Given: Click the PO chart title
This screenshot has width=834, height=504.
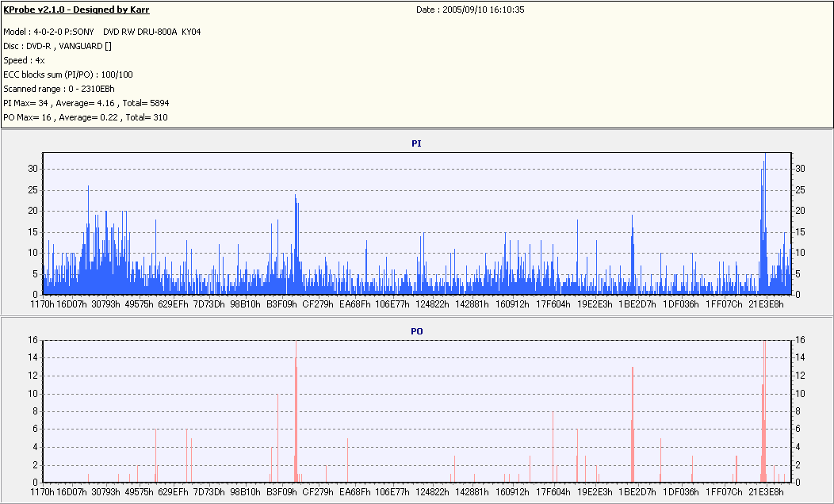Looking at the screenshot, I should point(416,331).
